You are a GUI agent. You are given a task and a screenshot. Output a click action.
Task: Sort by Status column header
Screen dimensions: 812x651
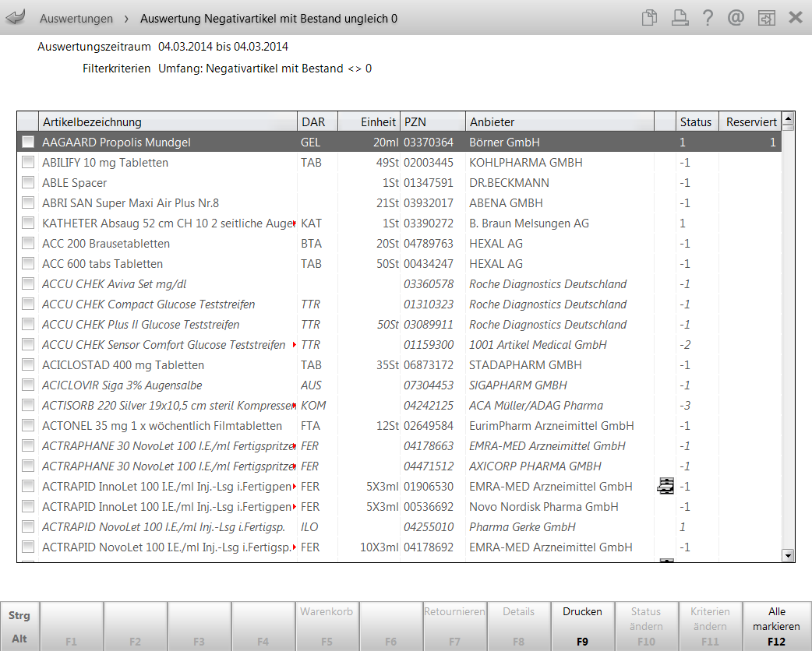(x=697, y=122)
